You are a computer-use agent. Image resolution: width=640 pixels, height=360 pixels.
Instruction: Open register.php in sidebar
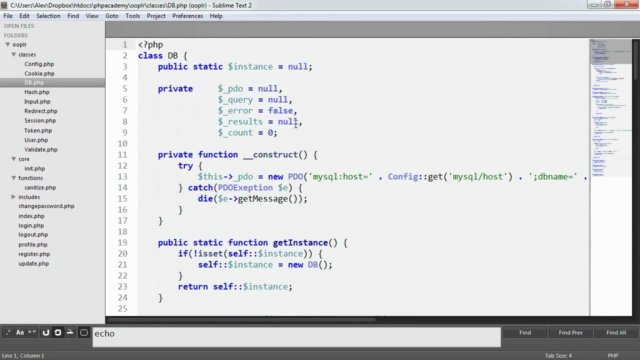(34, 254)
